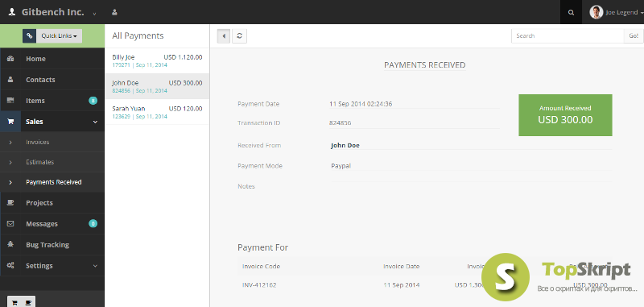This screenshot has height=307, width=644.
Task: Click the link icon beside Quick Links
Action: (29, 35)
